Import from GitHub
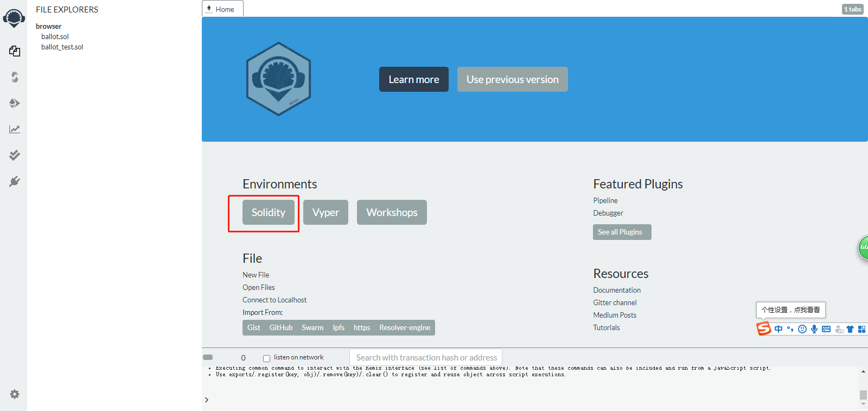868x411 pixels. [281, 327]
